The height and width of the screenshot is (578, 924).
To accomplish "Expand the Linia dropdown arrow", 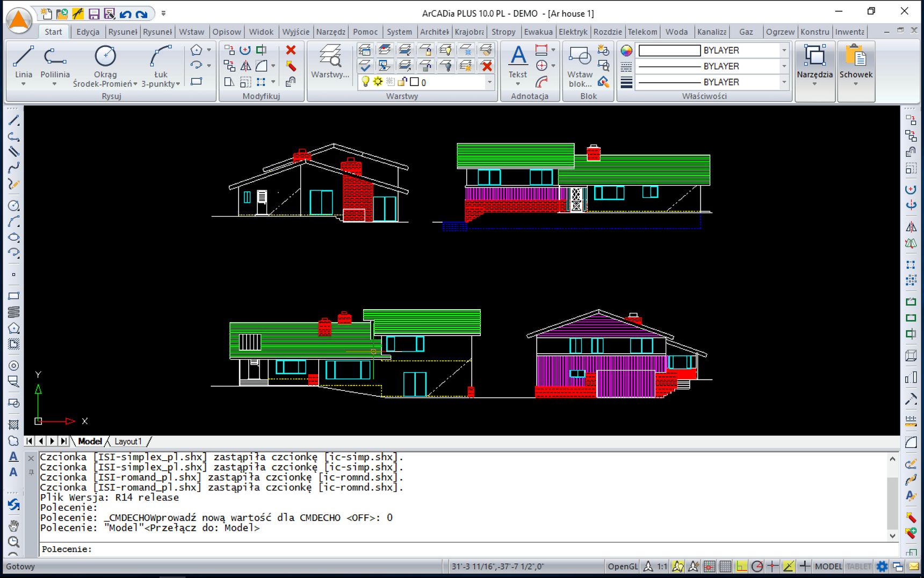I will tap(23, 84).
